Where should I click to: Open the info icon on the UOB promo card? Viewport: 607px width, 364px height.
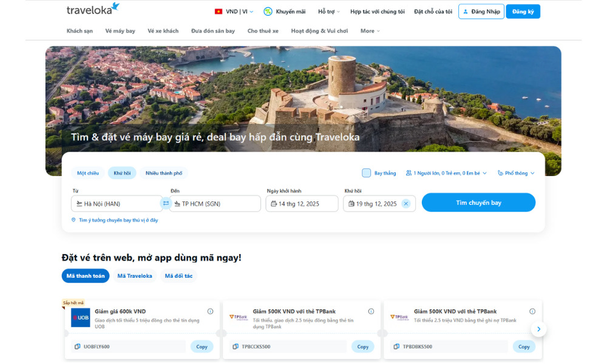tap(211, 311)
